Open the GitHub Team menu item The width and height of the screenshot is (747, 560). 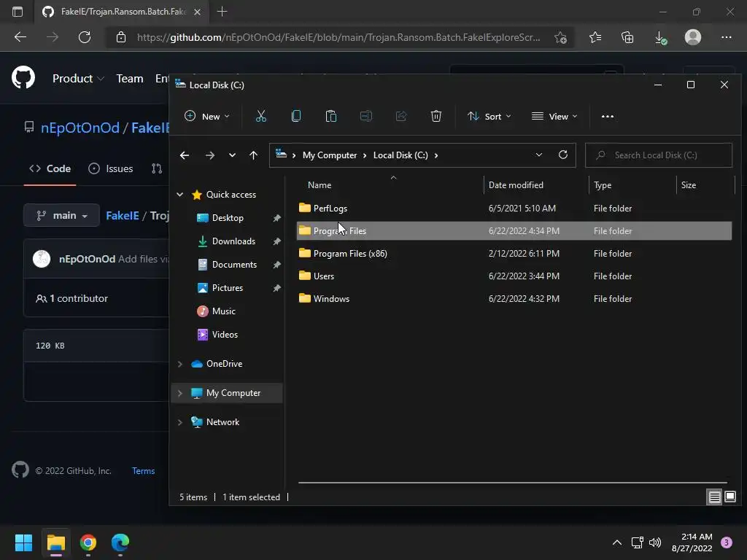click(130, 78)
